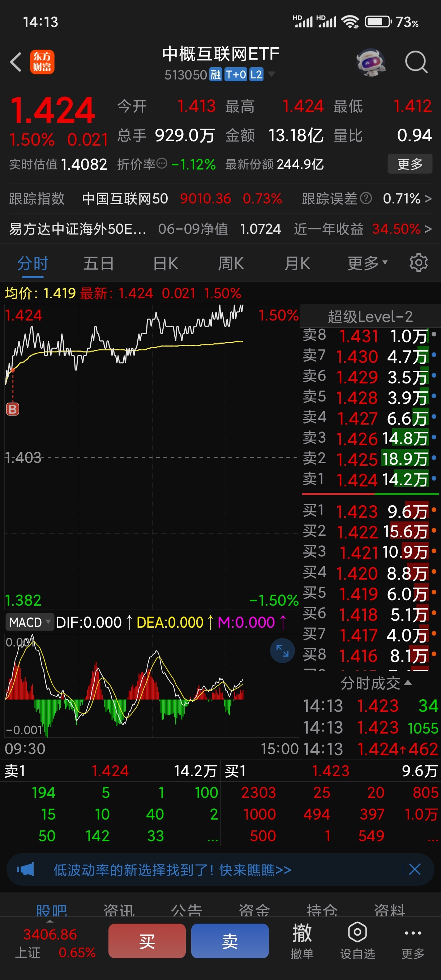Open the 资料 bottom tab
This screenshot has height=980, width=441.
tap(389, 910)
